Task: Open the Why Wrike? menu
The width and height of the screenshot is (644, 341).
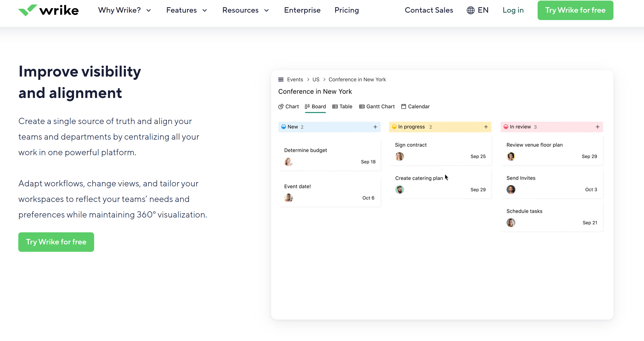Action: pyautogui.click(x=124, y=10)
